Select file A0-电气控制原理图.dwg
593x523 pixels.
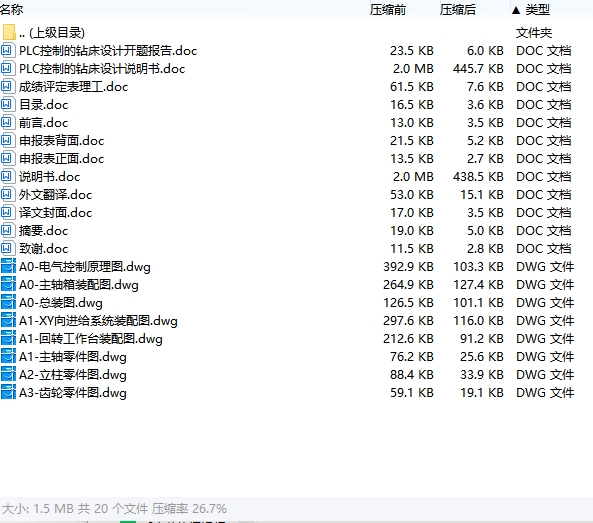click(x=85, y=267)
